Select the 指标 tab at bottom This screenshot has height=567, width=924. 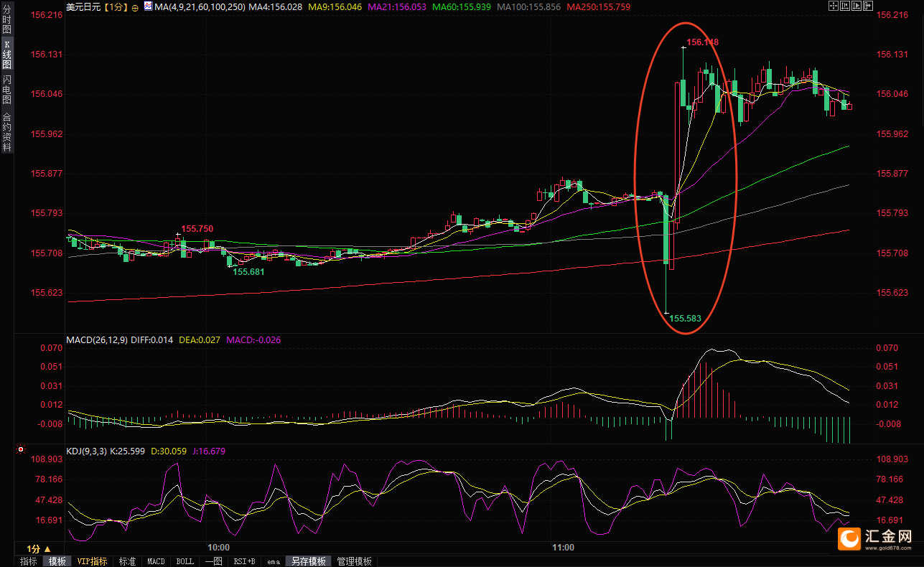coord(29,561)
